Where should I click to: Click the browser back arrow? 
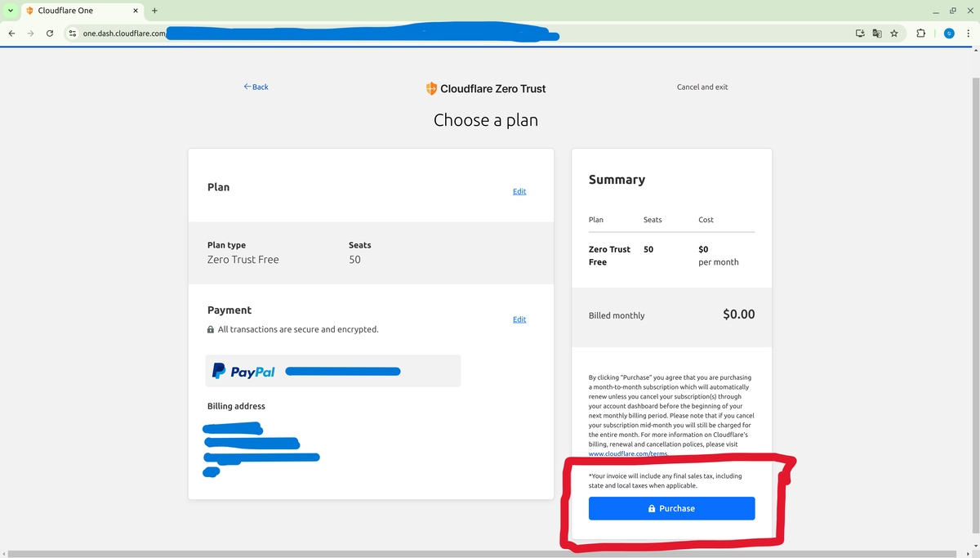coord(11,33)
